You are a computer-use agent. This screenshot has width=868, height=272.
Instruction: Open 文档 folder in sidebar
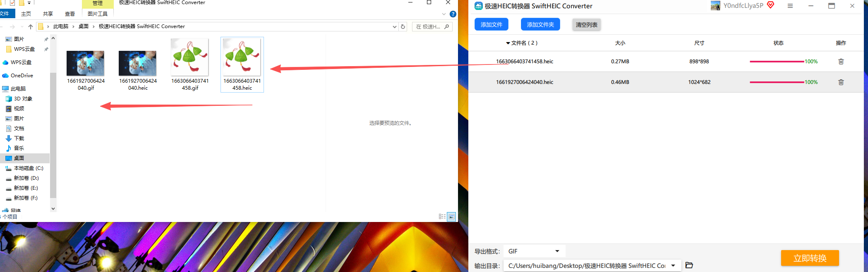tap(15, 129)
